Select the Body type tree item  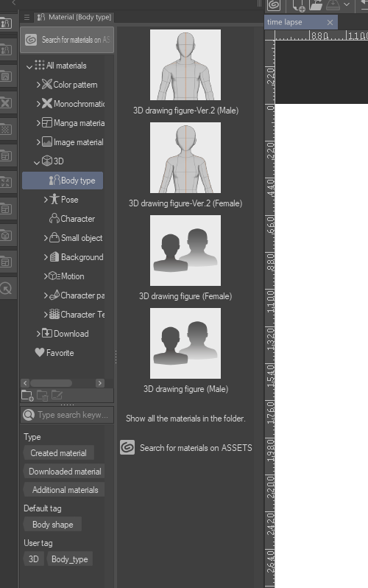click(63, 181)
